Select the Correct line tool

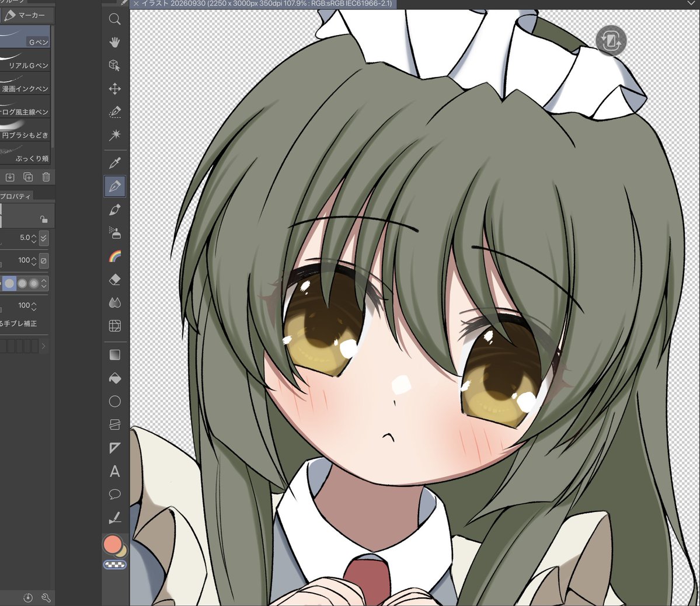point(115,518)
